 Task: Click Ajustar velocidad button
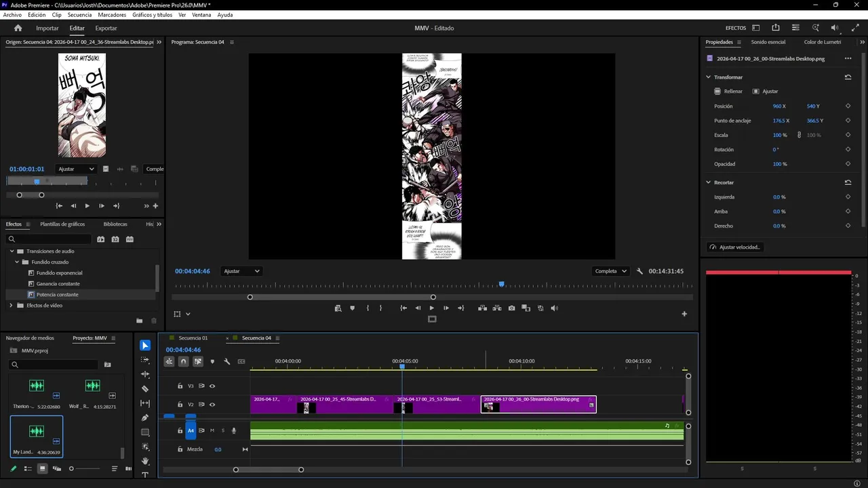click(735, 247)
